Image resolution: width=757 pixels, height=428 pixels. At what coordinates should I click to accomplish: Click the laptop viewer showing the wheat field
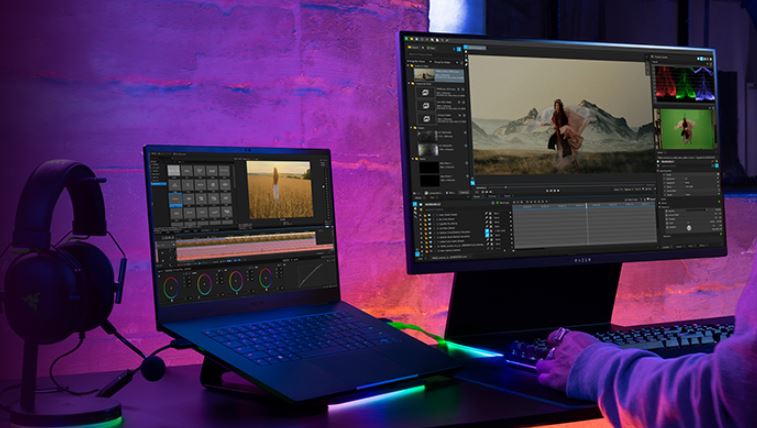[x=280, y=190]
